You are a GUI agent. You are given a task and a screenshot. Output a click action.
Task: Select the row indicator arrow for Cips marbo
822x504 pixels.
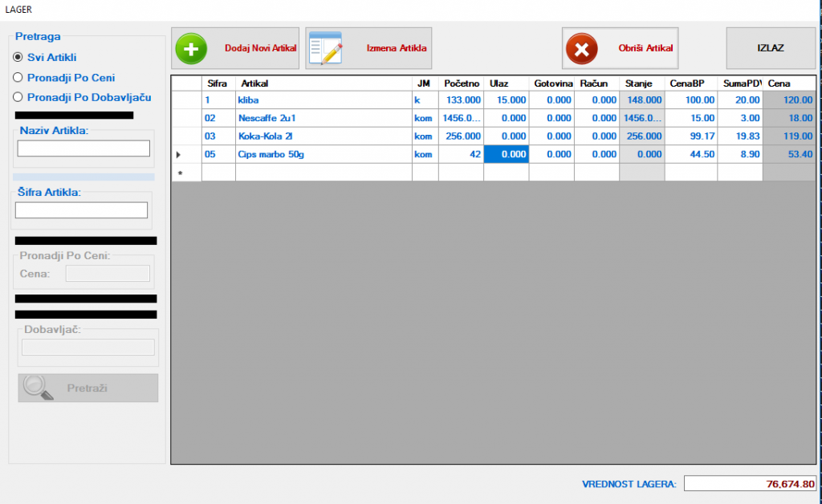click(179, 154)
